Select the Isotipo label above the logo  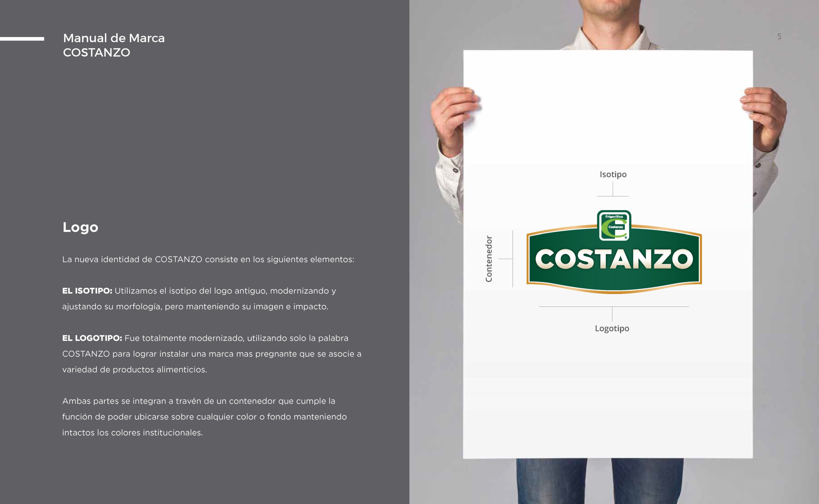[x=613, y=174]
